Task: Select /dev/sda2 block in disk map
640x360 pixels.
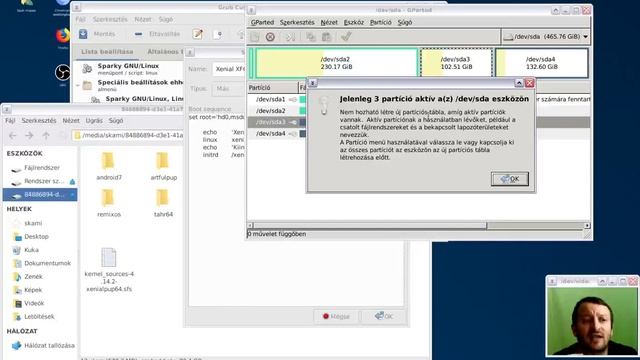Action: (336, 63)
